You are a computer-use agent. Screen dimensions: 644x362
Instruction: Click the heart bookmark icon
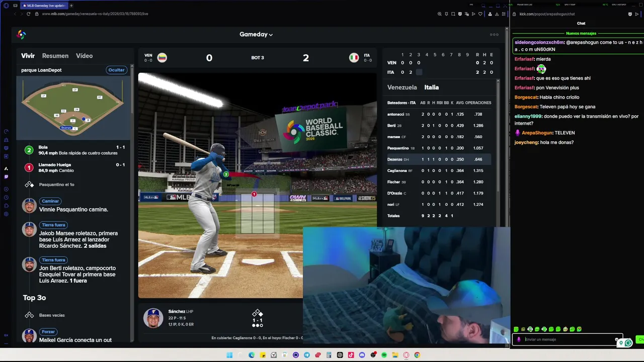coord(480,14)
